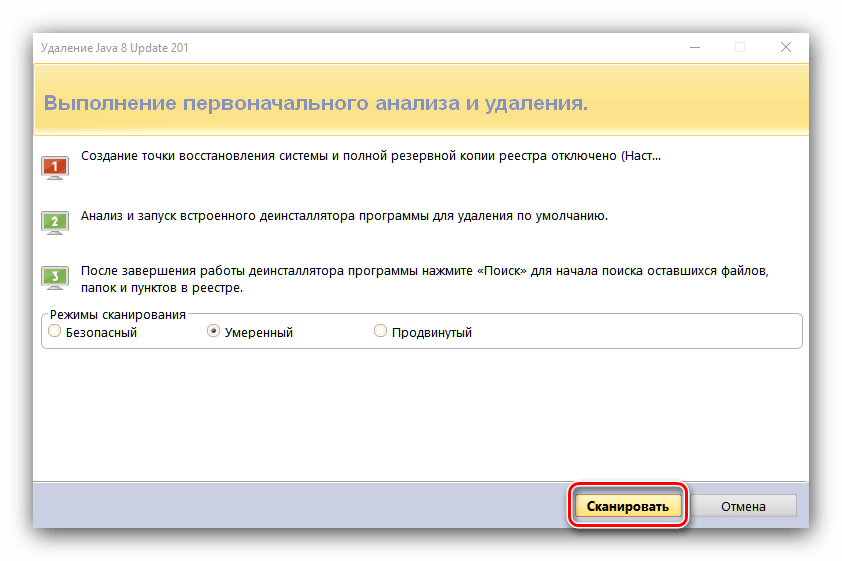This screenshot has width=842, height=561.
Task: Click the text about Создание точки восстановления
Action: [371, 156]
